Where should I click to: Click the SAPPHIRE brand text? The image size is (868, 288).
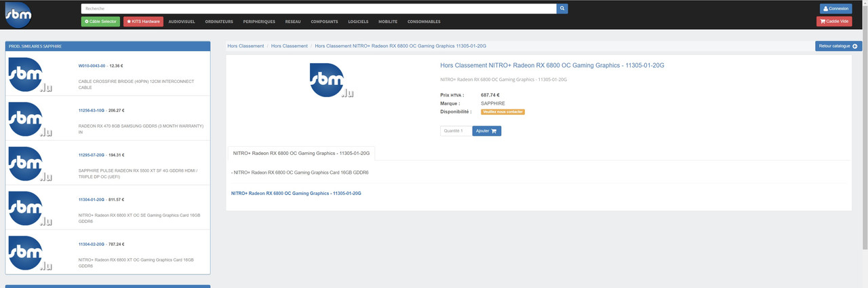coord(493,103)
